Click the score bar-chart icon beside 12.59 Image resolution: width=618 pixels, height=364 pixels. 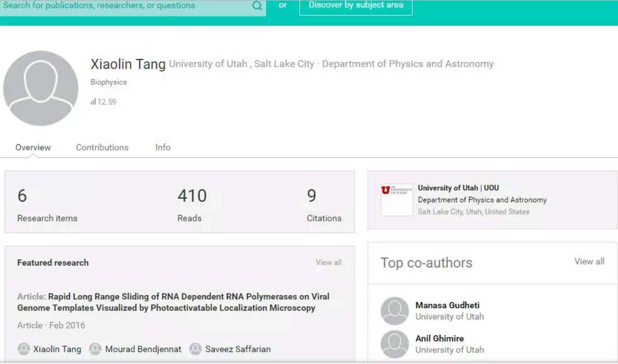pyautogui.click(x=93, y=101)
